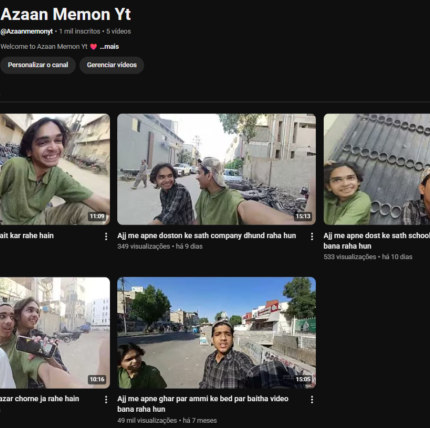The image size is (430, 428).
Task: Click the 15:13 duration badge
Action: pyautogui.click(x=303, y=216)
